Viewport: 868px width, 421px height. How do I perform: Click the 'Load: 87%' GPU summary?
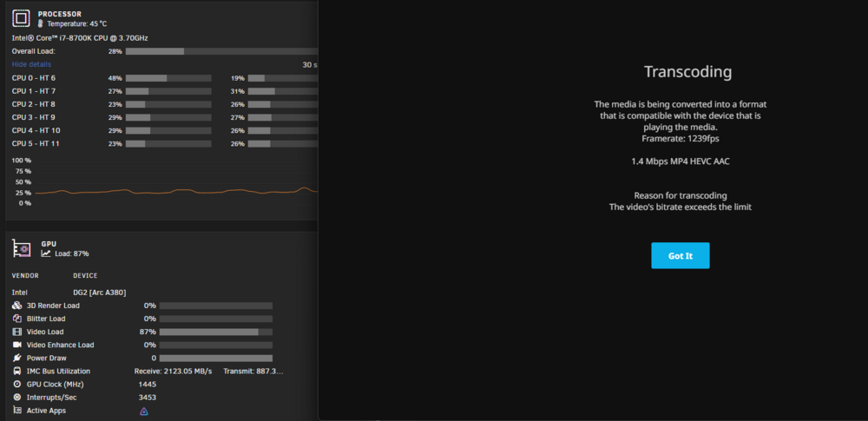(x=72, y=253)
